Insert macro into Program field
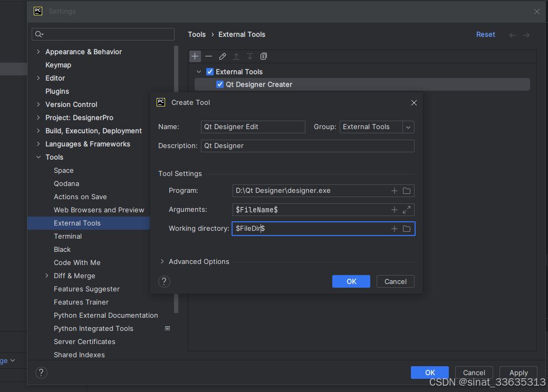The image size is (548, 392). click(x=394, y=191)
